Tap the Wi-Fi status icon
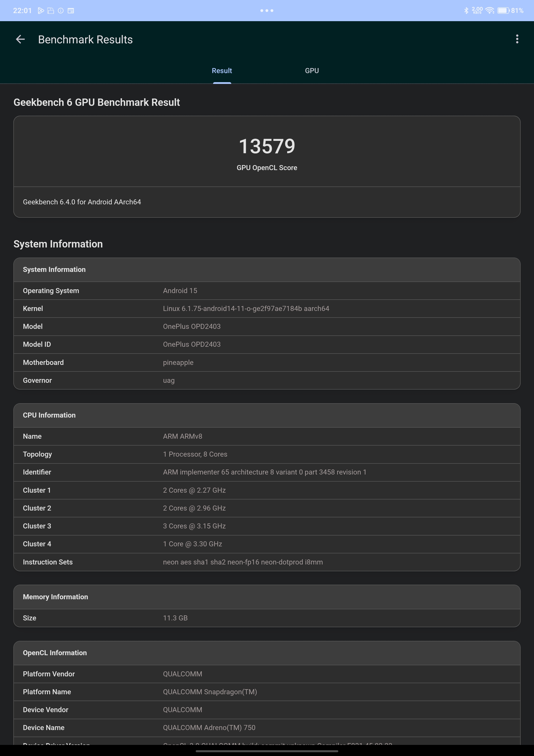Screen dimensions: 534x756 click(x=490, y=11)
